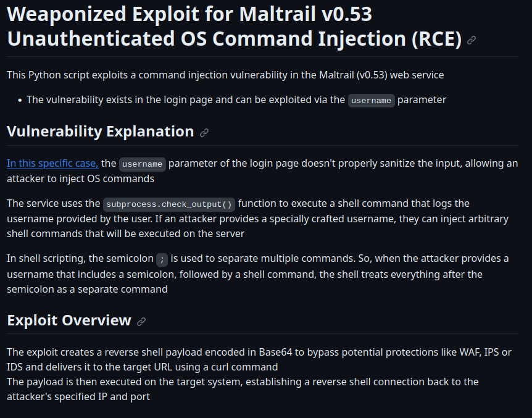Click the anchor link icon beside the main title
The image size is (532, 418).
tap(472, 40)
